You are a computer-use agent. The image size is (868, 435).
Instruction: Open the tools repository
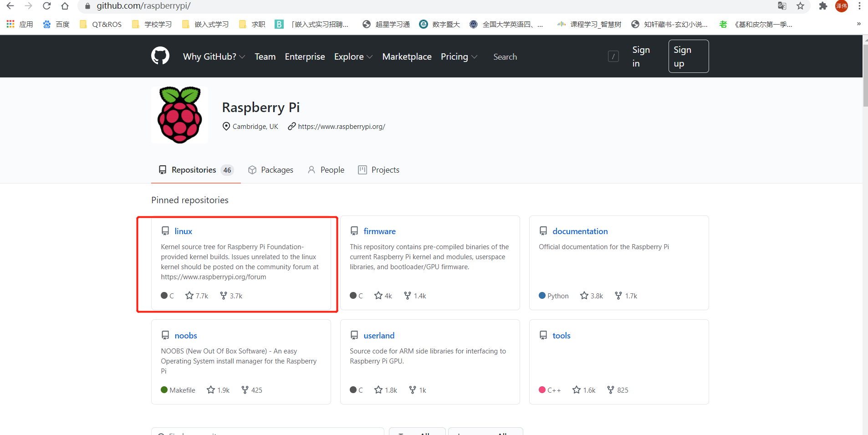(561, 335)
